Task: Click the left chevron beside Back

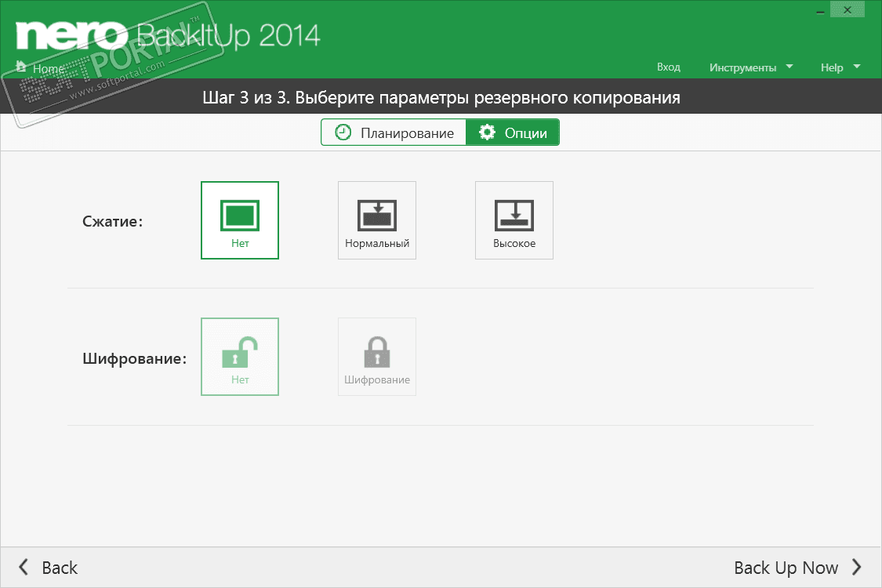Action: click(23, 567)
